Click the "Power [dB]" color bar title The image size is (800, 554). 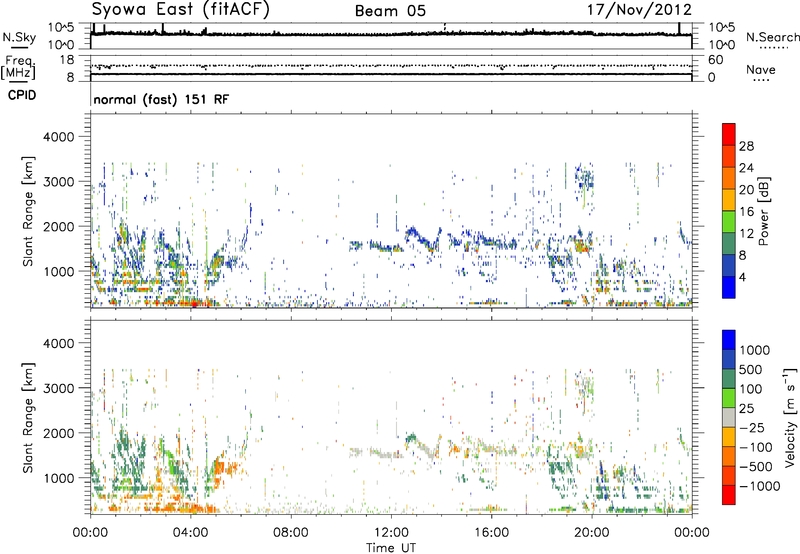(763, 211)
